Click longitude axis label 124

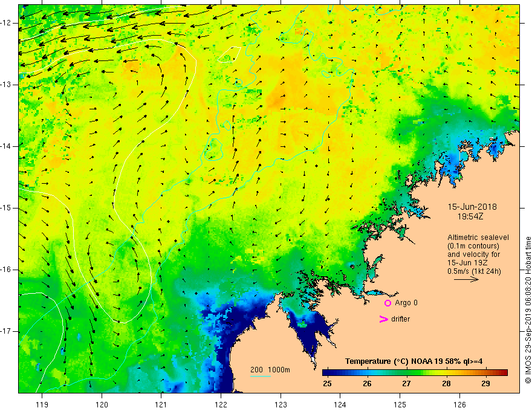click(x=340, y=404)
